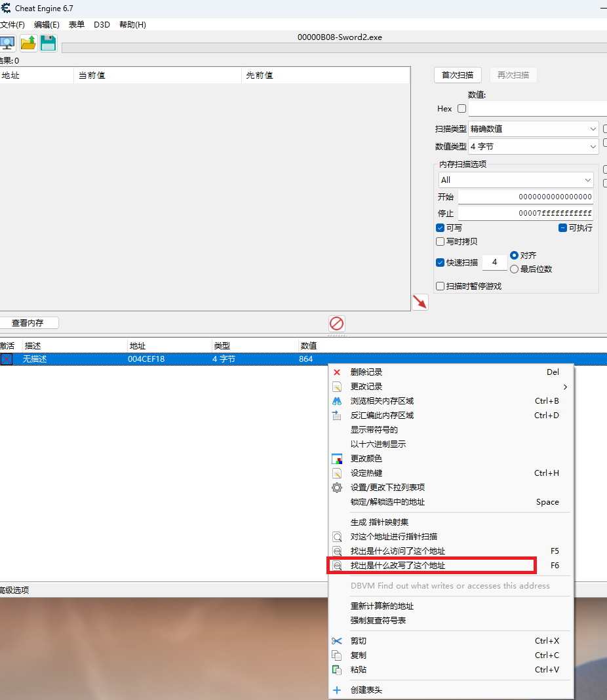Click the copy icon beside 复制
The image size is (607, 700).
[x=337, y=655]
